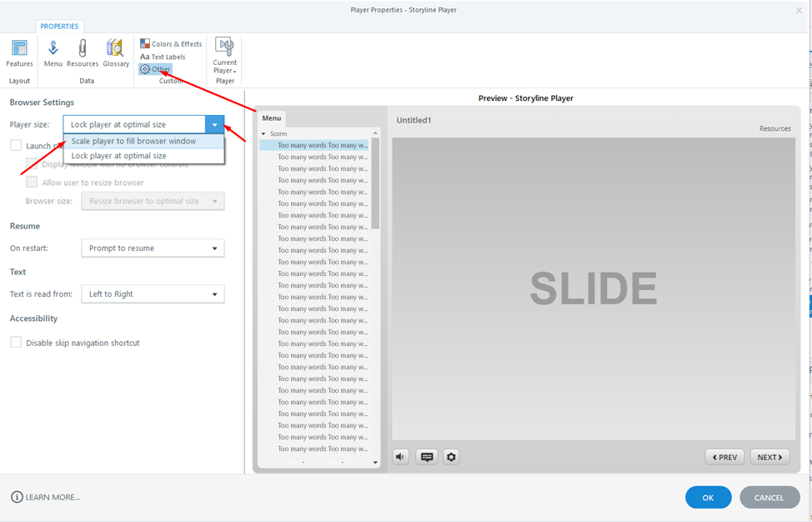Click the volume speaker icon in preview
Screen dimensions: 812x522
point(400,457)
